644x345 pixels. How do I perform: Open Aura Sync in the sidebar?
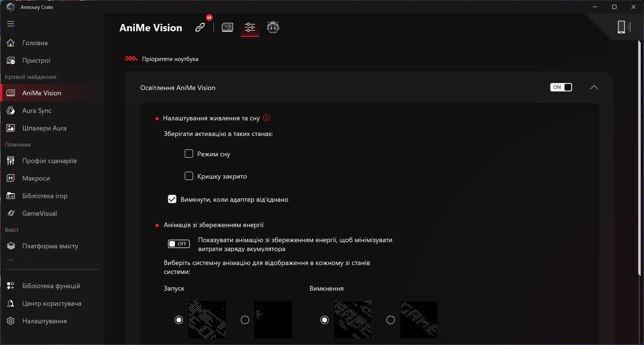click(37, 111)
